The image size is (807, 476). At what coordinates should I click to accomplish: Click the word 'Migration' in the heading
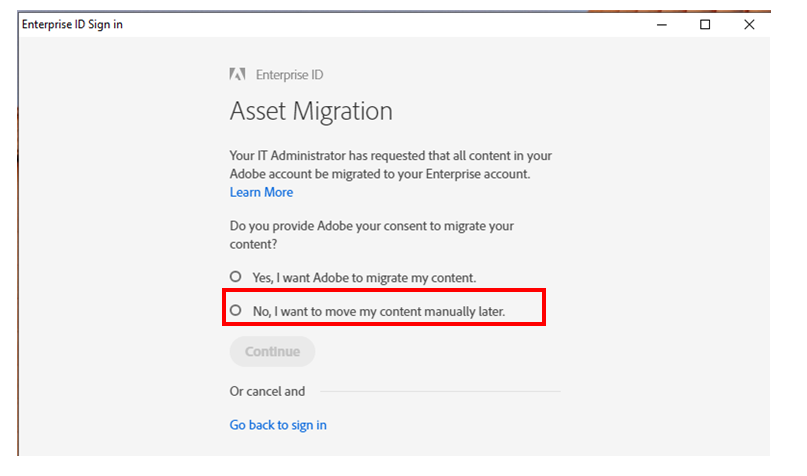(x=343, y=111)
